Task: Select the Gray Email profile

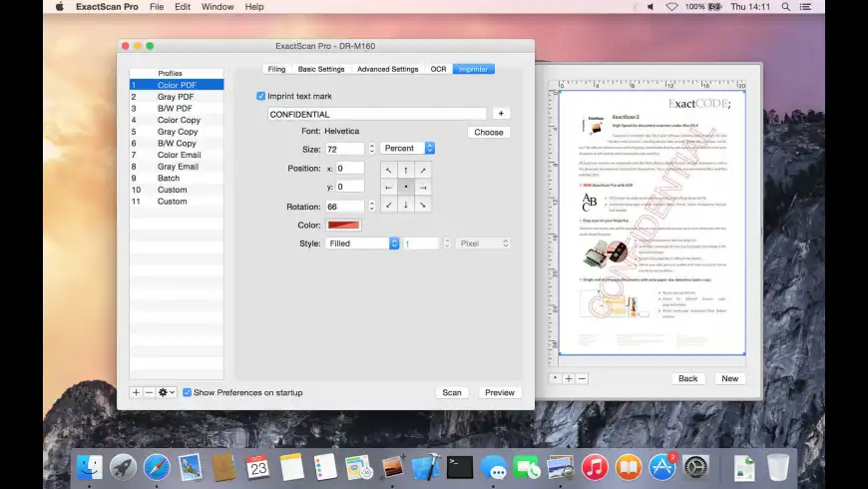Action: [x=178, y=167]
